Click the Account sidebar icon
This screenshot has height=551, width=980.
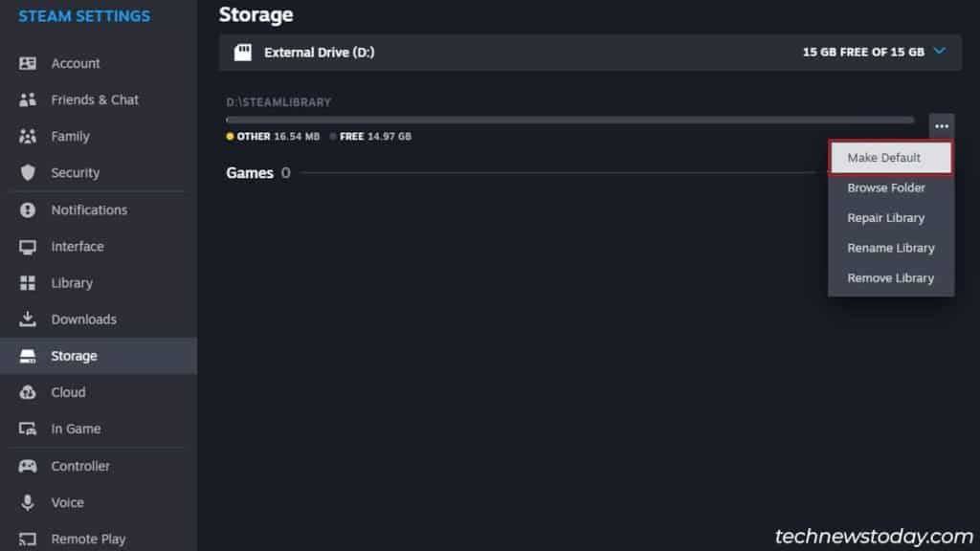28,63
